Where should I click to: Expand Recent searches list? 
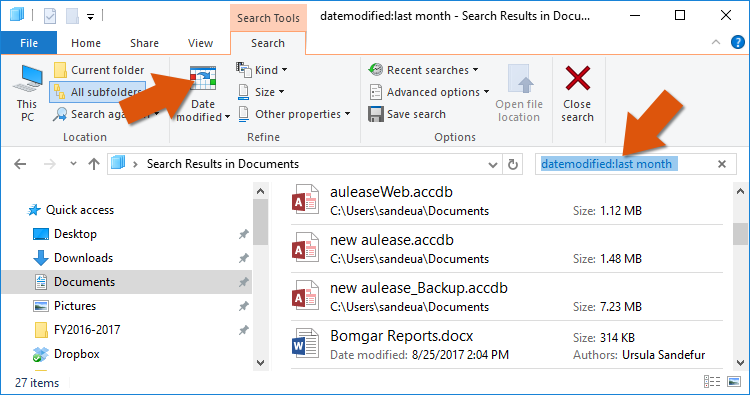click(x=423, y=70)
